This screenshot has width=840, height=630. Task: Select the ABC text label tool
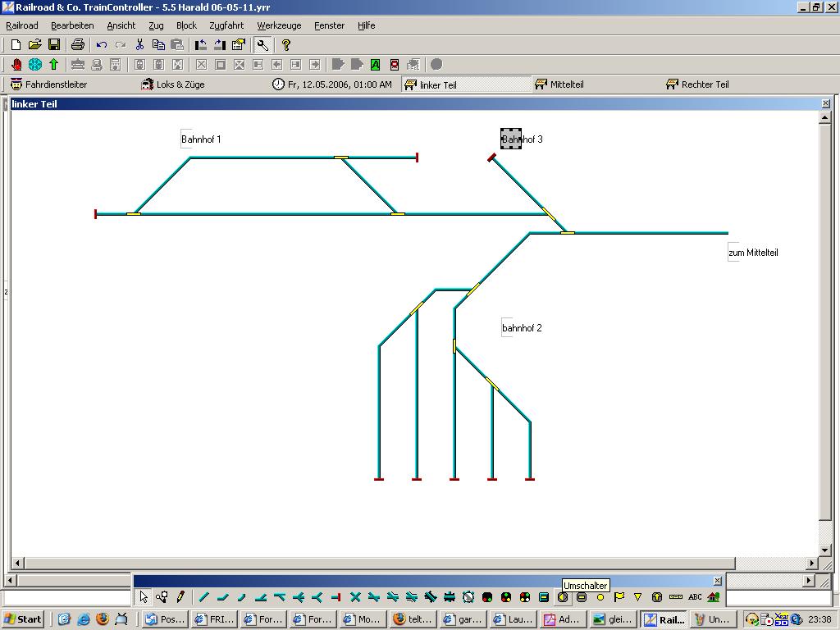[695, 597]
